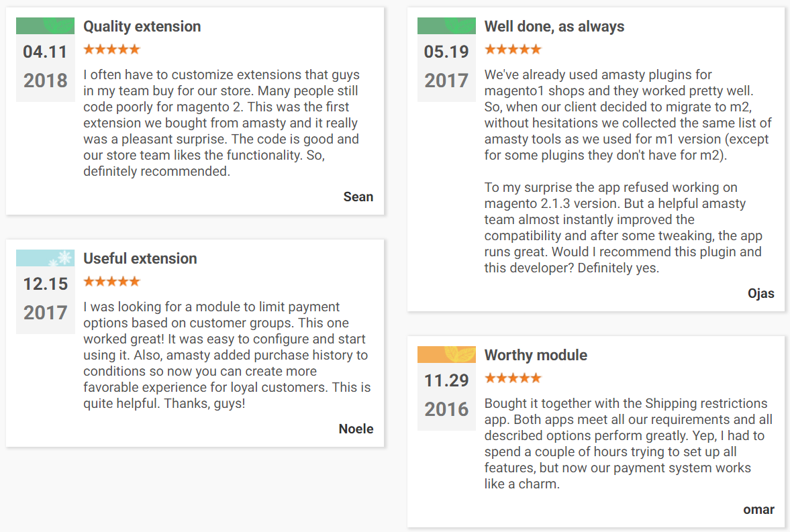Click the green leaf banner above 05.19

446,26
